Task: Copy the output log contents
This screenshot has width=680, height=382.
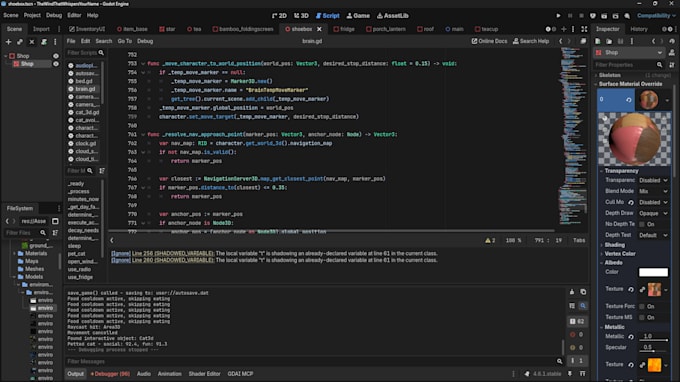Action: 583,292
